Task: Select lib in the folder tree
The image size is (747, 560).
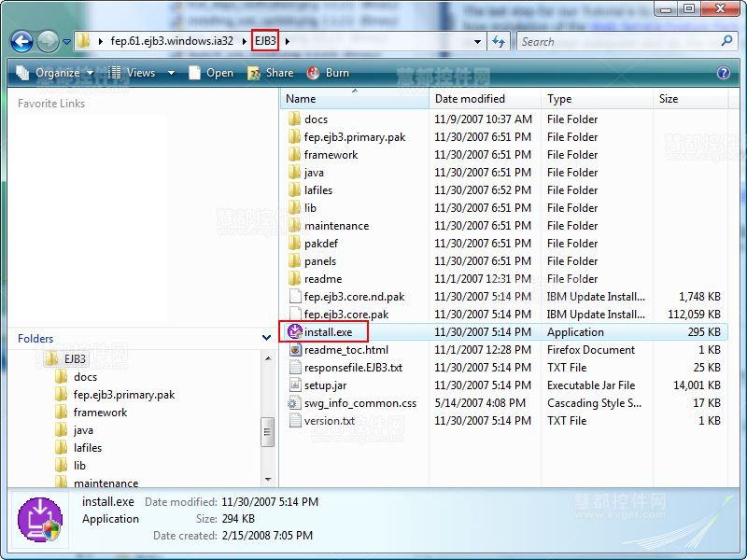Action: tap(79, 465)
